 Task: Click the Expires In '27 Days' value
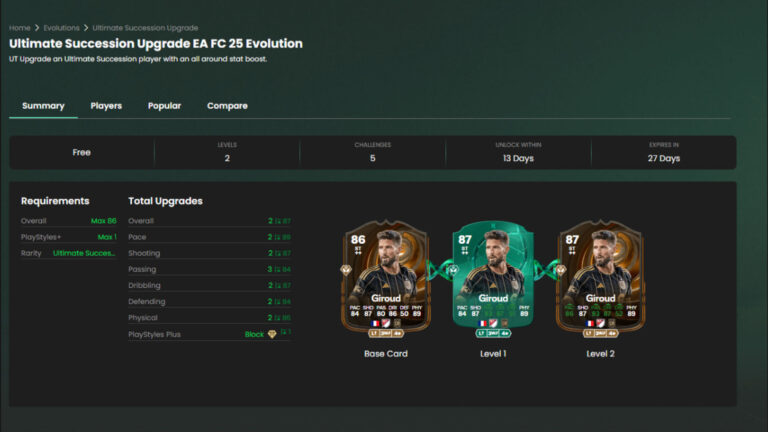click(x=664, y=158)
